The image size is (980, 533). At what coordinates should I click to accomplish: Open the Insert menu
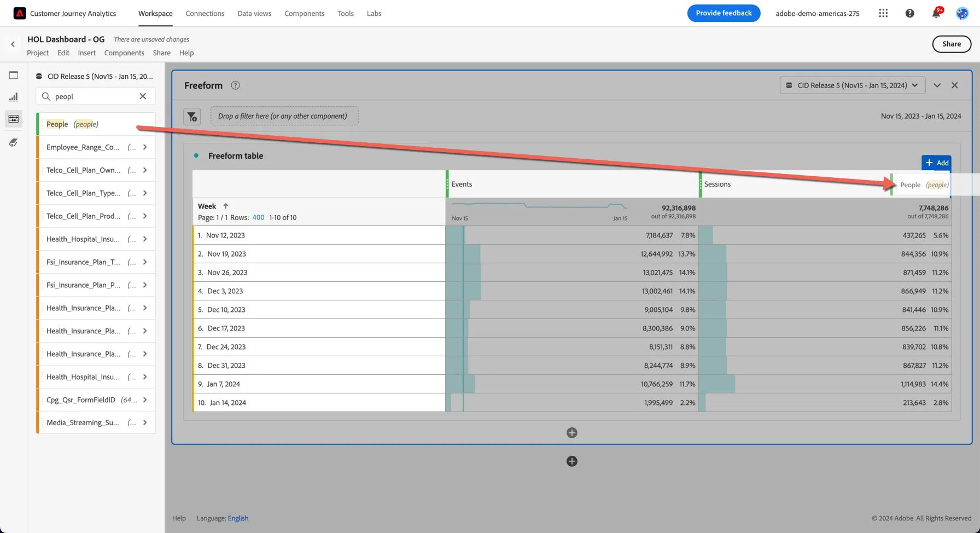86,53
